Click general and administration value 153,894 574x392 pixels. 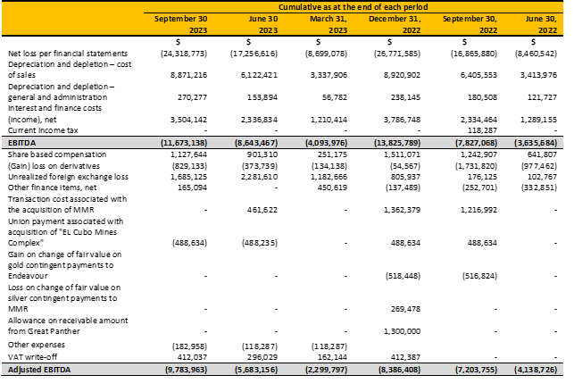tap(262, 97)
